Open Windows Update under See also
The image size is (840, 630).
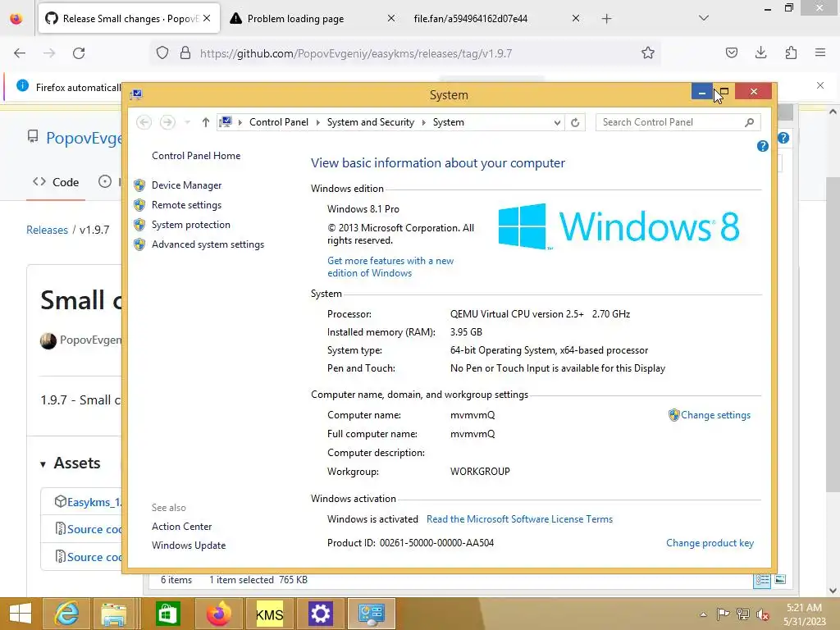189,546
